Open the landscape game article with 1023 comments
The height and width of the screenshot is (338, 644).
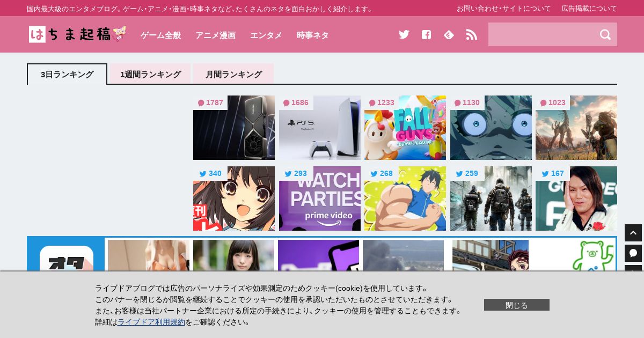coord(576,128)
